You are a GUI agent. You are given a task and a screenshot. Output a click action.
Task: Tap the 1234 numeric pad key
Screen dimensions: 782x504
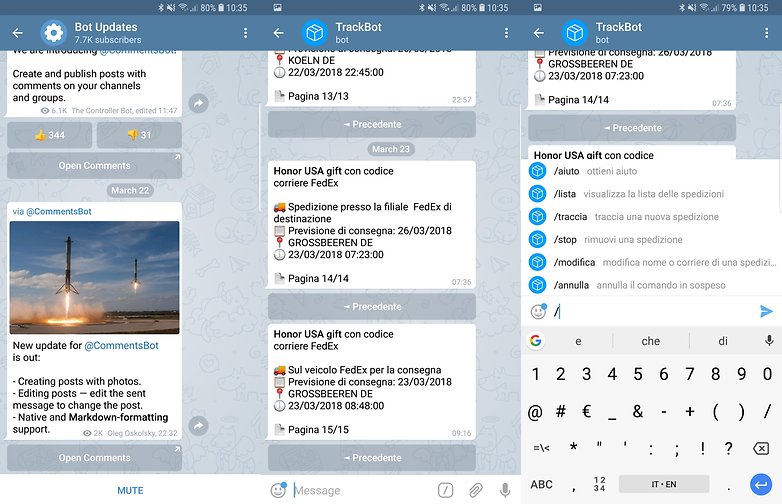600,484
